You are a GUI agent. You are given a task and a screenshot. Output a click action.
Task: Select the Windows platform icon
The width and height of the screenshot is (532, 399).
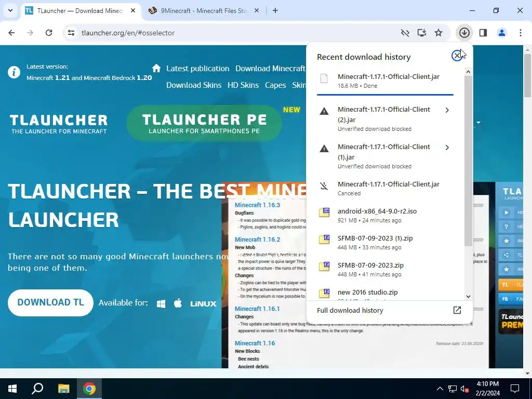pos(161,303)
